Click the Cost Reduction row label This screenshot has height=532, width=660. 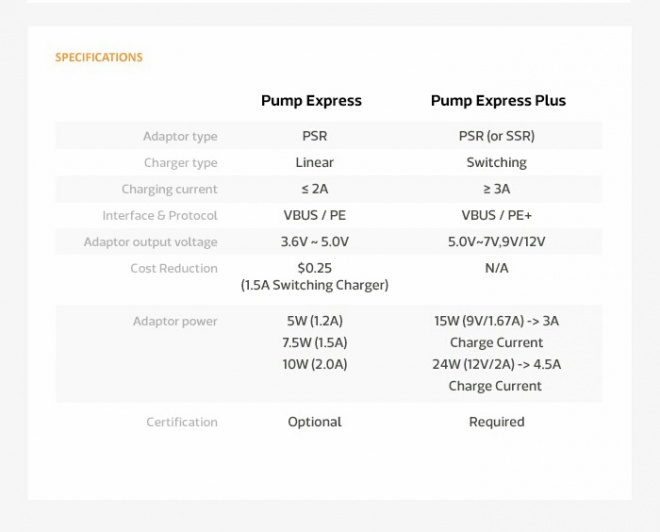click(174, 269)
